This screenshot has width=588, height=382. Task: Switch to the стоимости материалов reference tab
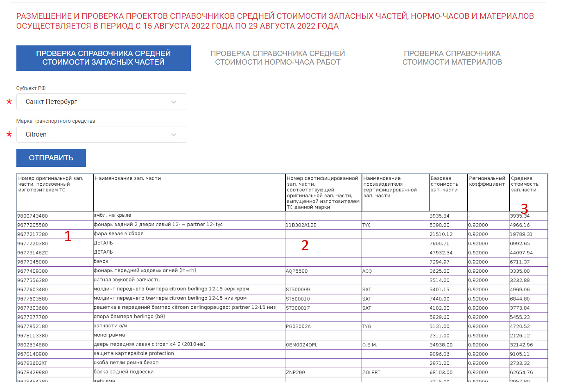point(452,58)
